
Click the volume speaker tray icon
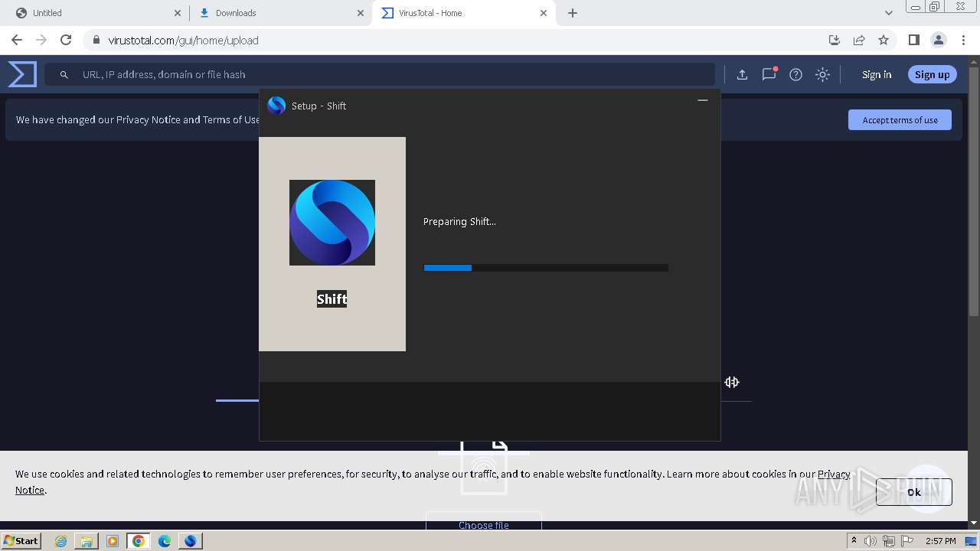(x=871, y=541)
